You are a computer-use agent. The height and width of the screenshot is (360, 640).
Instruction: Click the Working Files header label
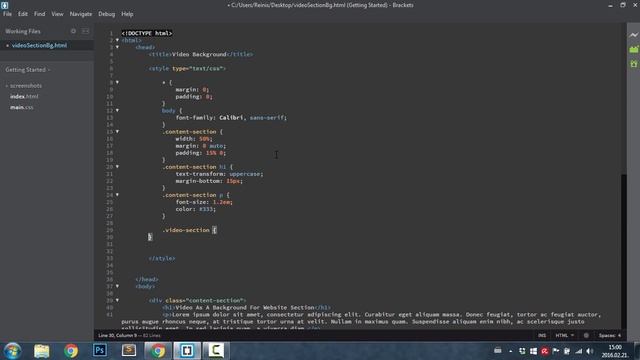[23, 31]
